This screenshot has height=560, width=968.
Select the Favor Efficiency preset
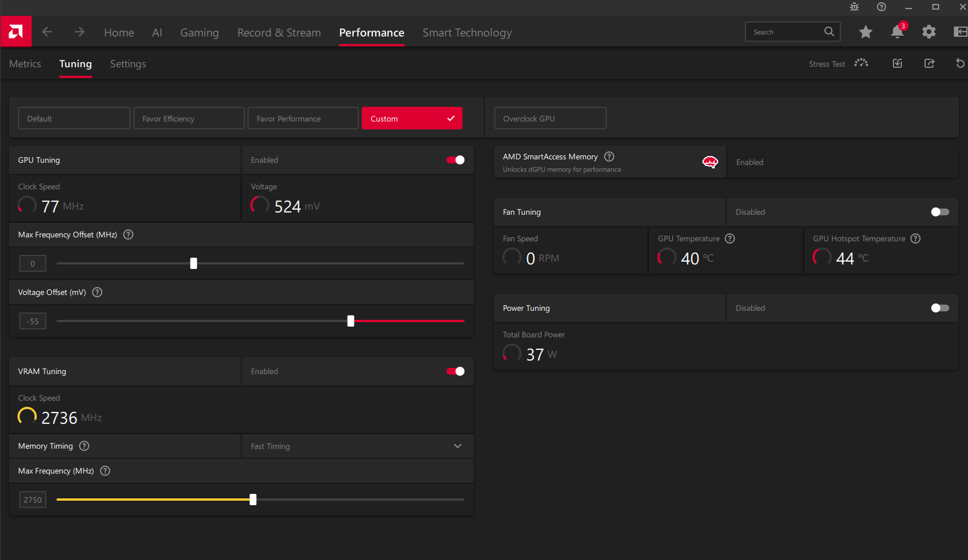tap(189, 118)
